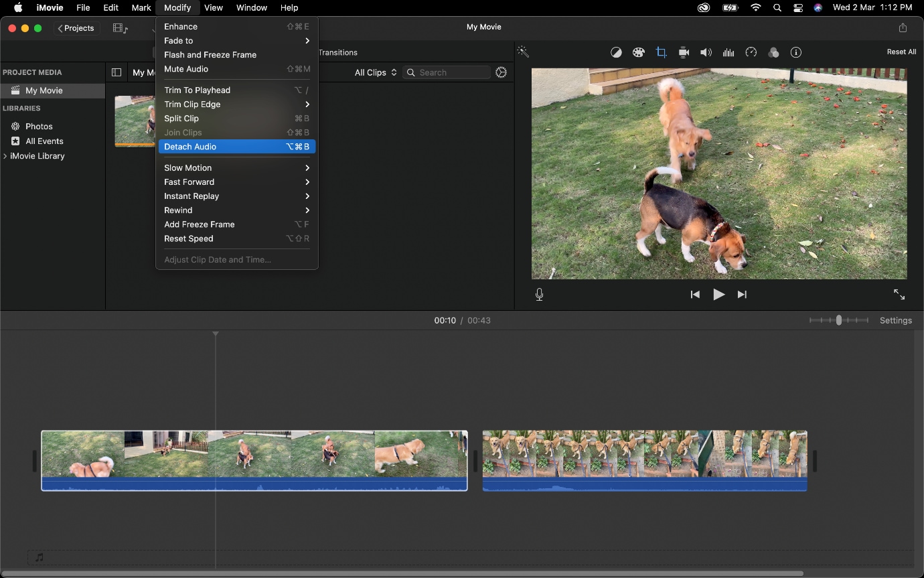Click the color balance icon
924x578 pixels.
[x=616, y=52]
